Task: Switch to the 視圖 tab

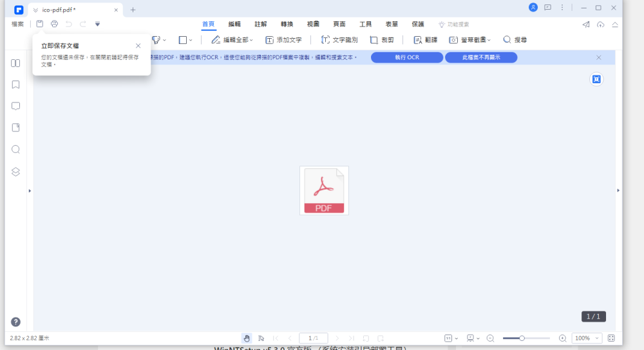Action: (x=313, y=24)
